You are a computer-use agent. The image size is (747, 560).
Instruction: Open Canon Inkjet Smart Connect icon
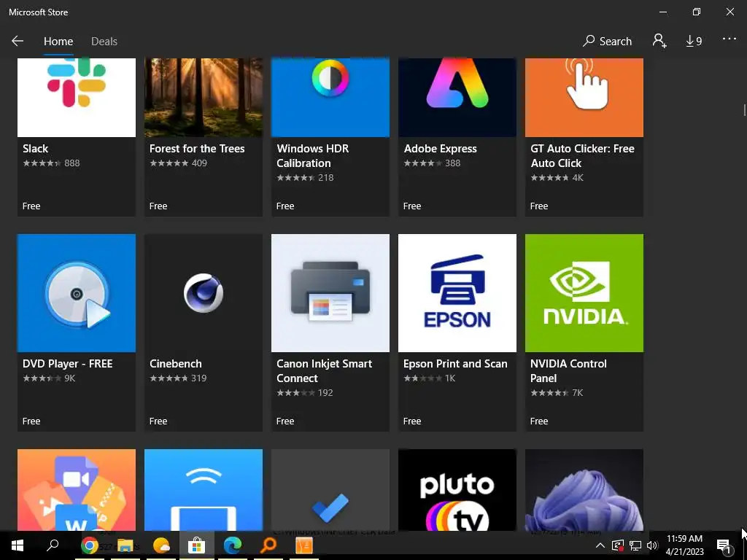(x=330, y=293)
